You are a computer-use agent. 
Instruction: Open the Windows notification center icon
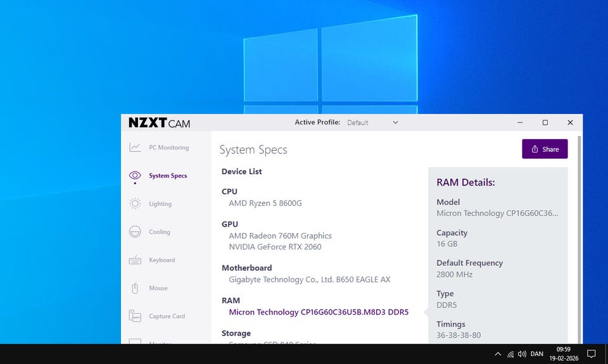pyautogui.click(x=591, y=354)
